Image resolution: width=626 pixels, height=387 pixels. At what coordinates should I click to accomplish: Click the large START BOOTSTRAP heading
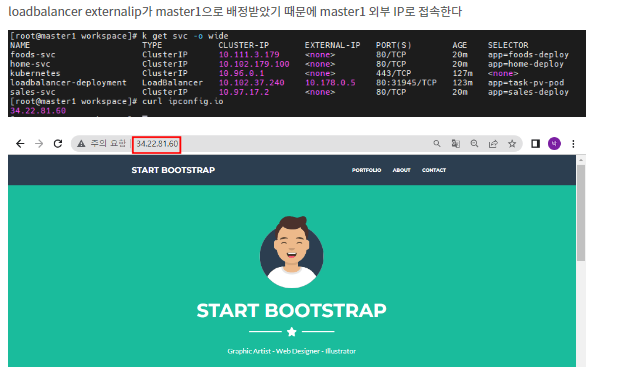pyautogui.click(x=291, y=310)
